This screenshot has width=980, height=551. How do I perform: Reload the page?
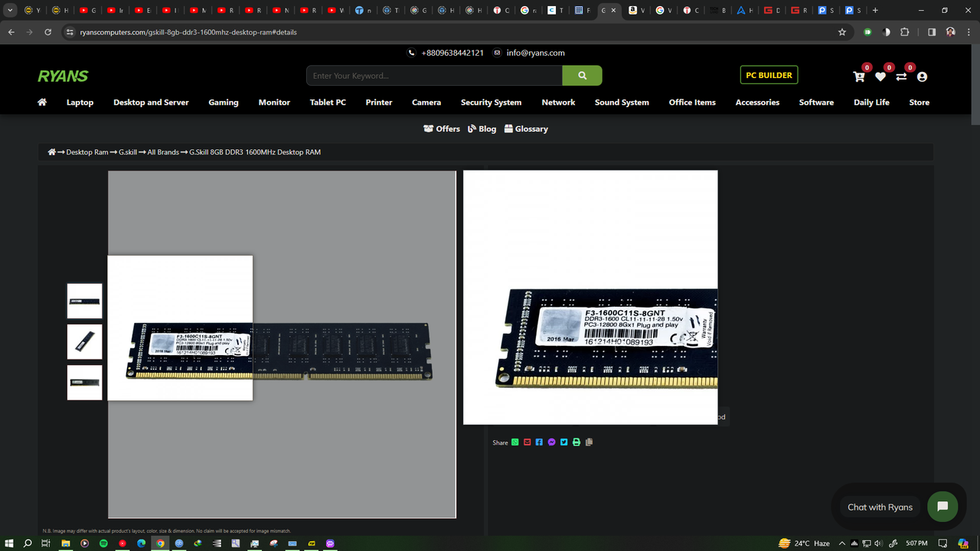coord(48,32)
